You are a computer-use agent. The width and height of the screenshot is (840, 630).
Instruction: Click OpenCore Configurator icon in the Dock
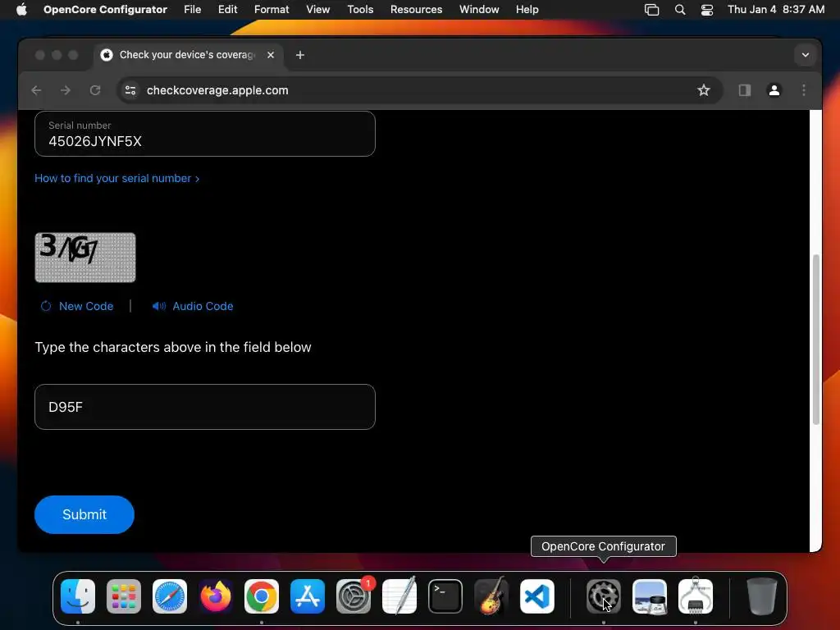coord(604,596)
